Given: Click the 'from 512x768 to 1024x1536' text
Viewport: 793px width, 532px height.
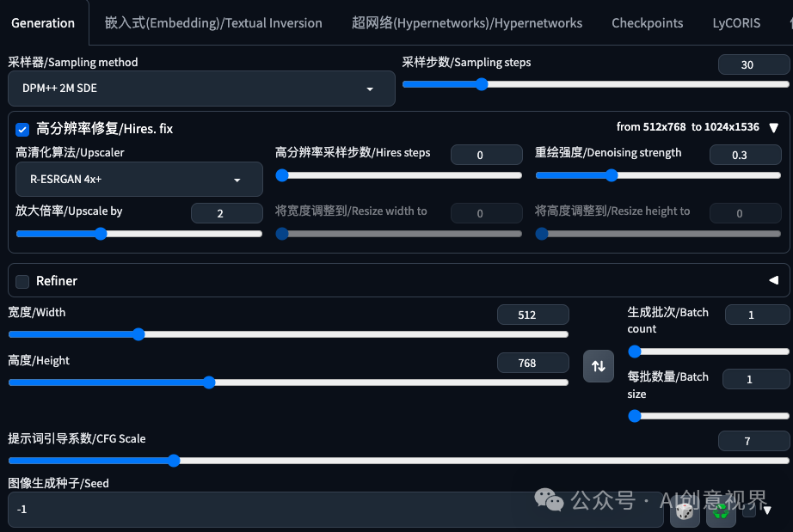Looking at the screenshot, I should point(688,127).
